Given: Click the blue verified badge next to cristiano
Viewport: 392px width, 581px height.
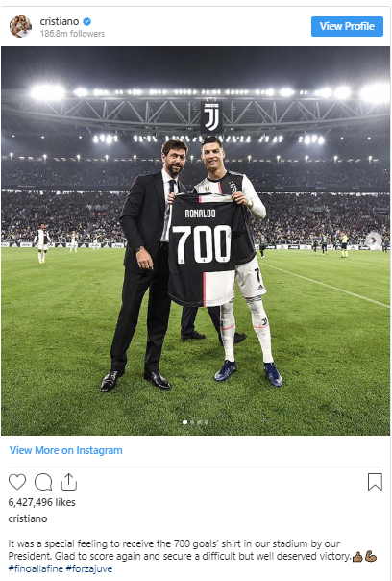Looking at the screenshot, I should [x=86, y=22].
